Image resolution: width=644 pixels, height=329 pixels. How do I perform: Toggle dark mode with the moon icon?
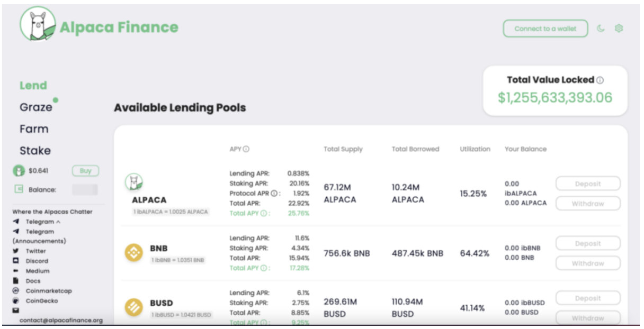coord(601,29)
